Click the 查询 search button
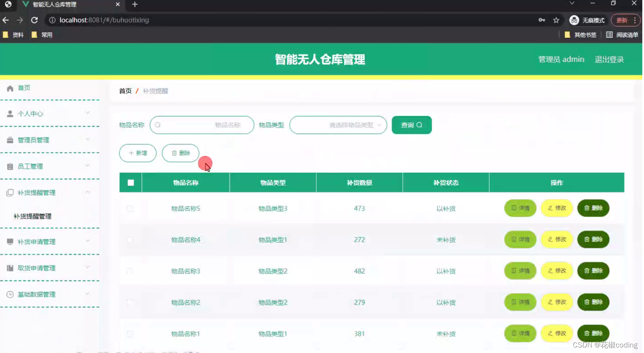Screen dimensions: 644x353 click(x=411, y=125)
